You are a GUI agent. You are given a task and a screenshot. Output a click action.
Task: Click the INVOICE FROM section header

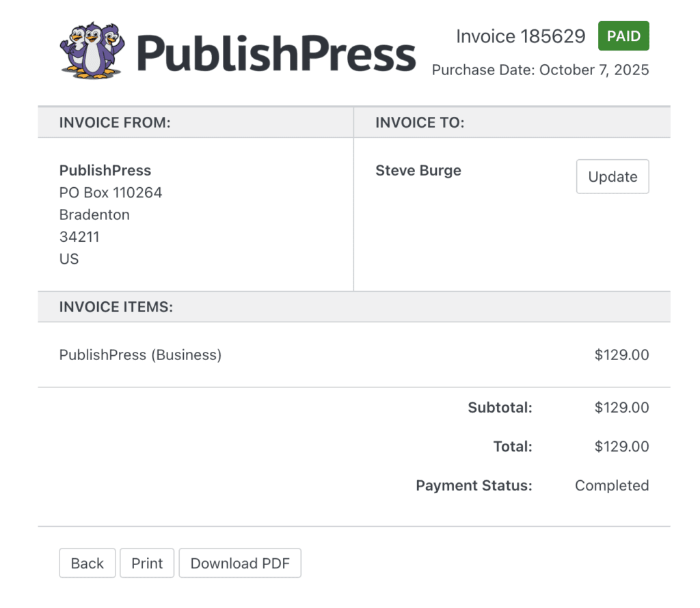tap(114, 123)
